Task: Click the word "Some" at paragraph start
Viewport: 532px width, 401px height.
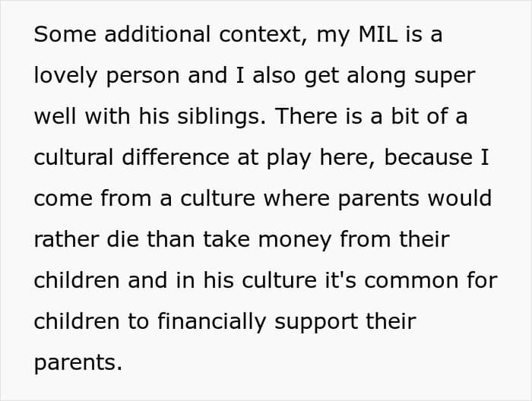Action: pyautogui.click(x=65, y=34)
